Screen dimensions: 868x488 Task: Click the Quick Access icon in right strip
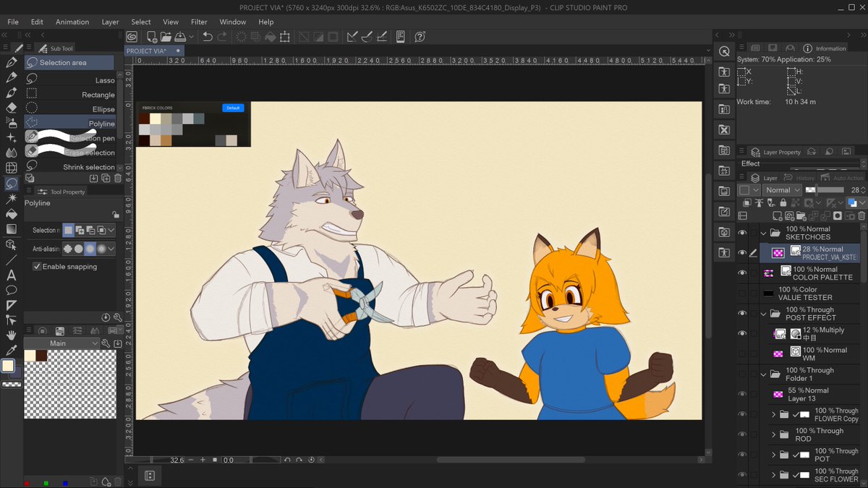724,51
